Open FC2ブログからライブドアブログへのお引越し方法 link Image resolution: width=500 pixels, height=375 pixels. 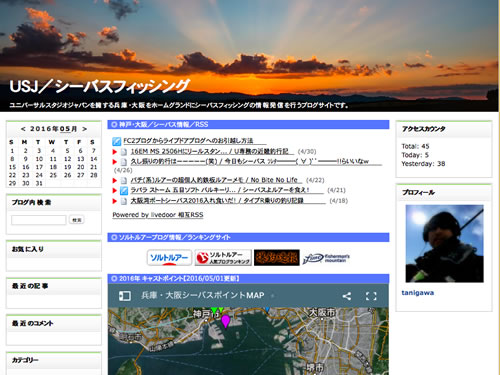(188, 141)
